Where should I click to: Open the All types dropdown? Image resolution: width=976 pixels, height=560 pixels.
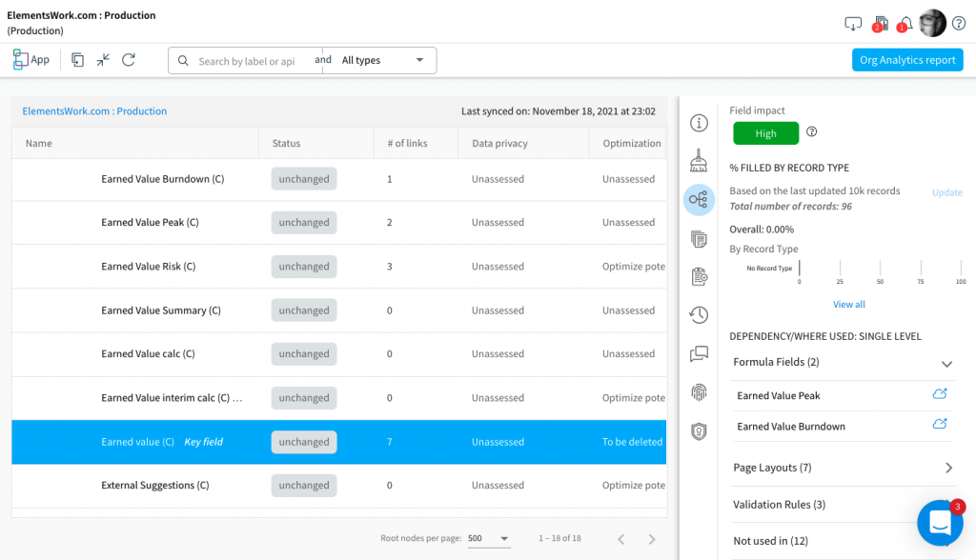point(383,61)
